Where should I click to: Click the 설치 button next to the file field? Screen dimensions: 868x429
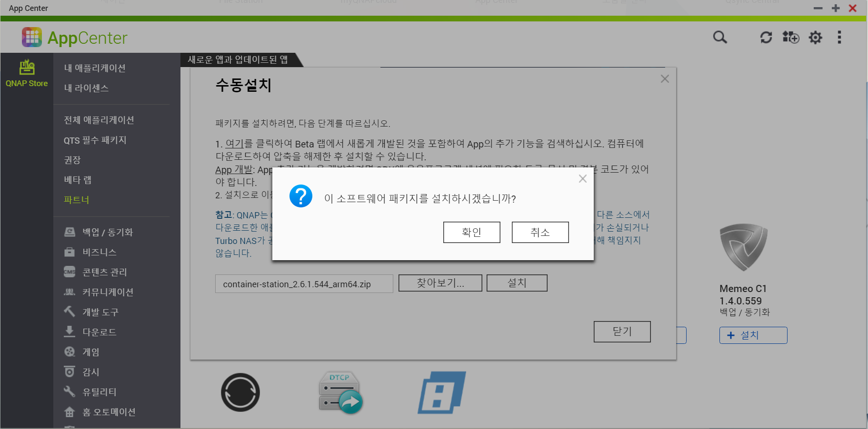click(517, 283)
